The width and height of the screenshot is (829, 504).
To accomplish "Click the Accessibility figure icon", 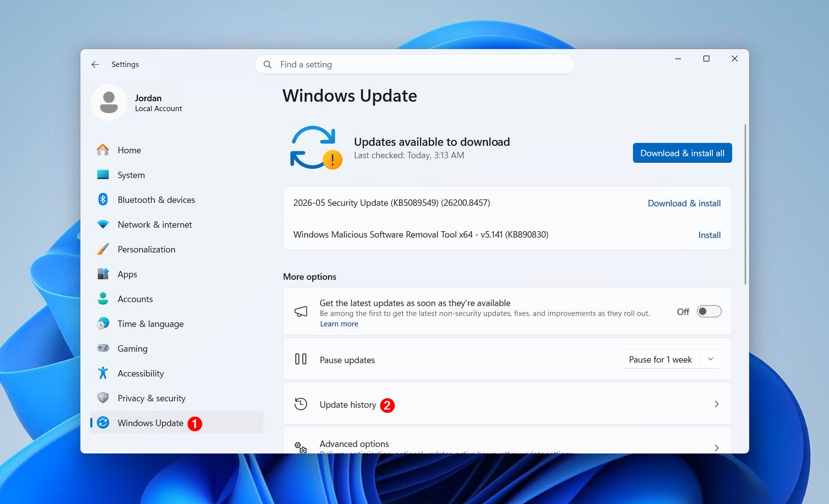I will (x=103, y=373).
